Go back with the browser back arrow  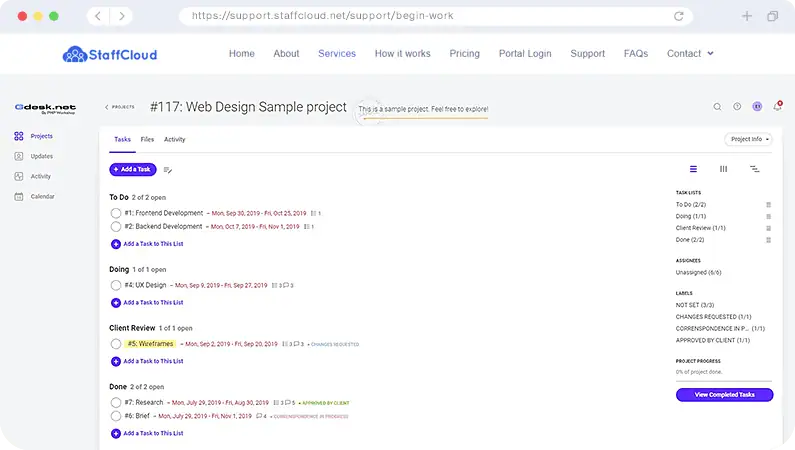pyautogui.click(x=98, y=16)
